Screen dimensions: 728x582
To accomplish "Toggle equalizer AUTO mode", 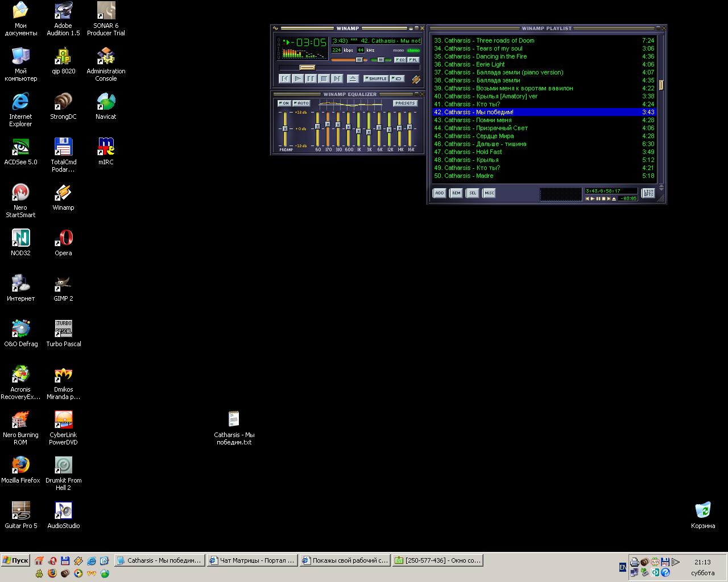I will (301, 103).
